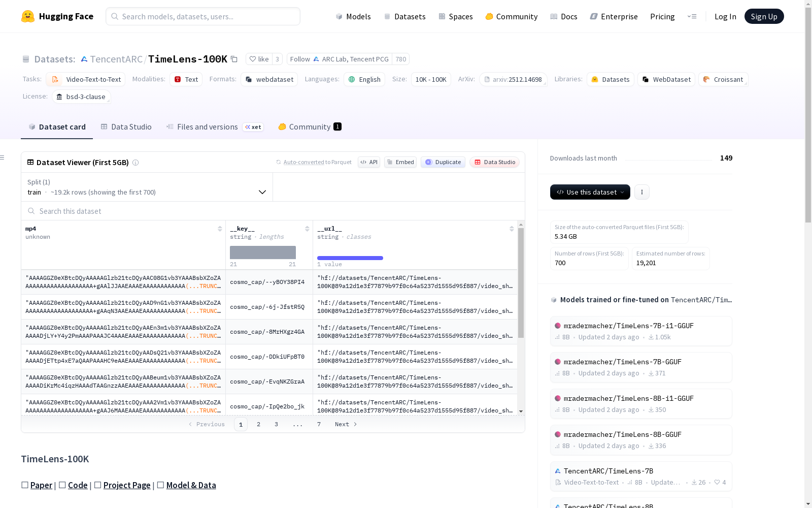Image resolution: width=812 pixels, height=508 pixels.
Task: Click Next in the viewer pagination
Action: click(346, 424)
